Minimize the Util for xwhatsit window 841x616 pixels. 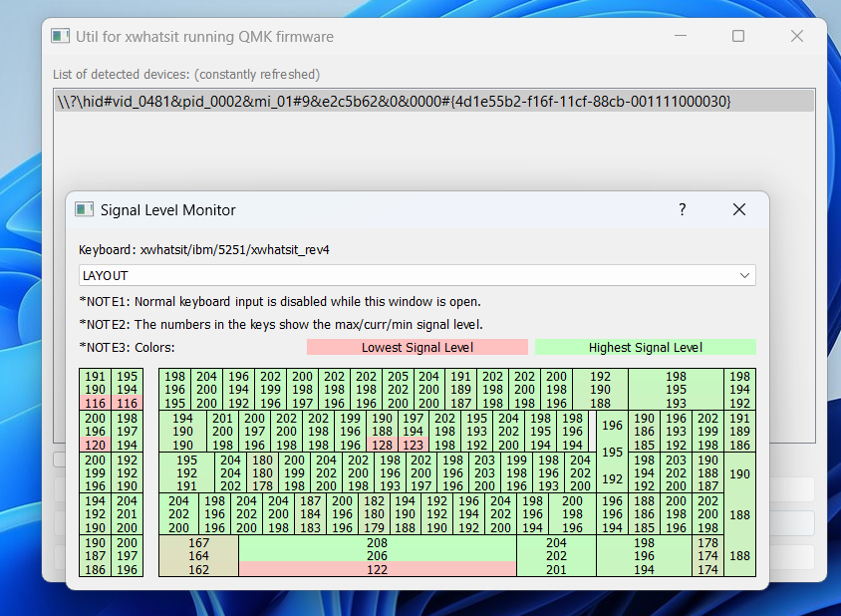coord(681,35)
